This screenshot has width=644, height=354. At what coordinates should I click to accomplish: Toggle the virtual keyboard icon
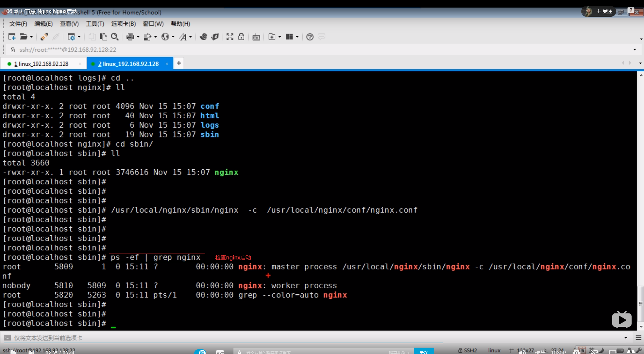pyautogui.click(x=256, y=37)
